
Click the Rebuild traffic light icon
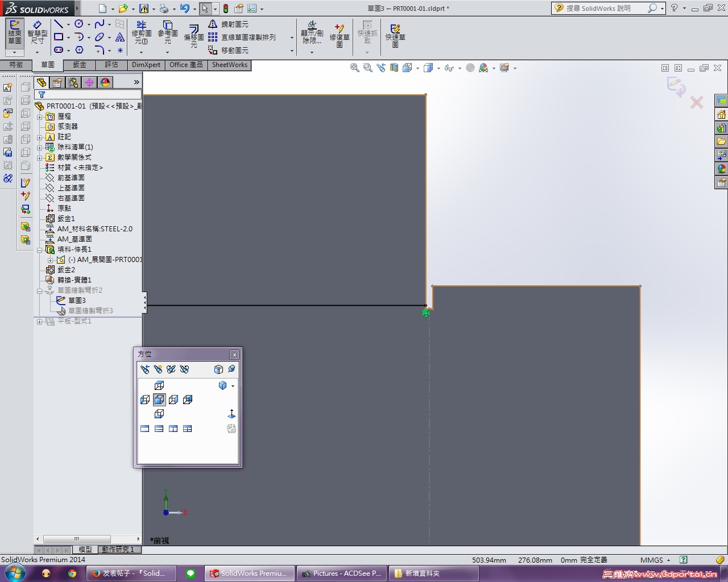click(x=226, y=9)
